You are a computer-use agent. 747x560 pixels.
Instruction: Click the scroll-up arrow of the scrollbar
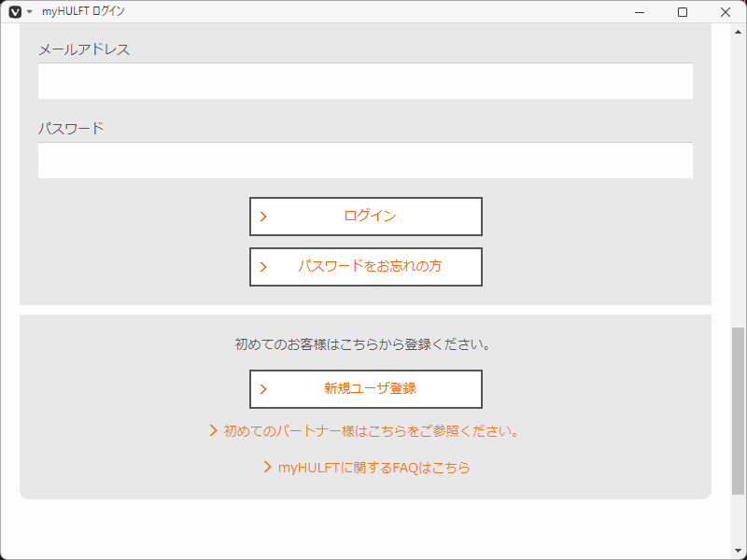tap(738, 32)
